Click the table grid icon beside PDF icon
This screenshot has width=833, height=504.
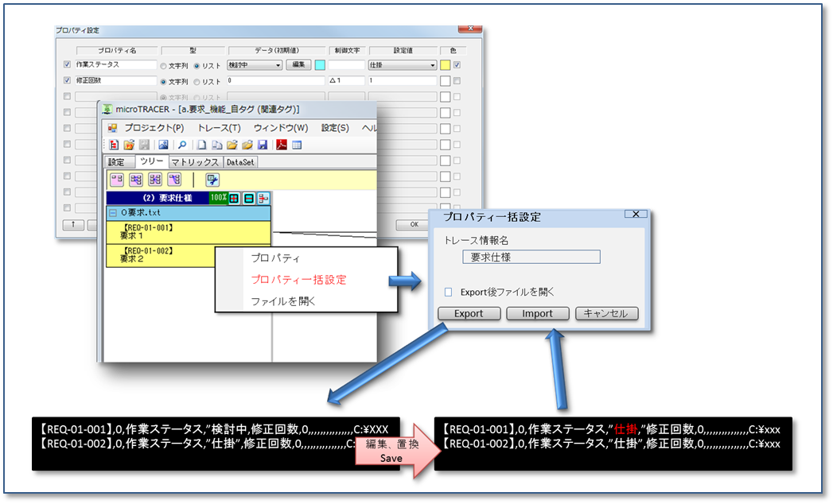pos(297,145)
